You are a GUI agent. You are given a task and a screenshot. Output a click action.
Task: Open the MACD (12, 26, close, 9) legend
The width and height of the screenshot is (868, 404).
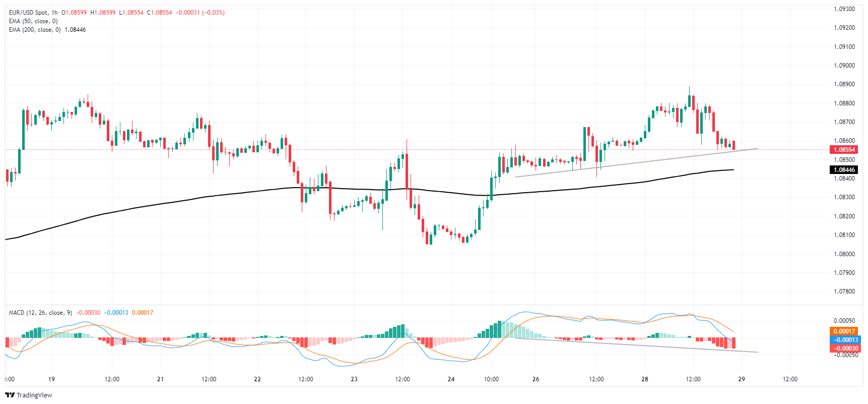pyautogui.click(x=40, y=313)
